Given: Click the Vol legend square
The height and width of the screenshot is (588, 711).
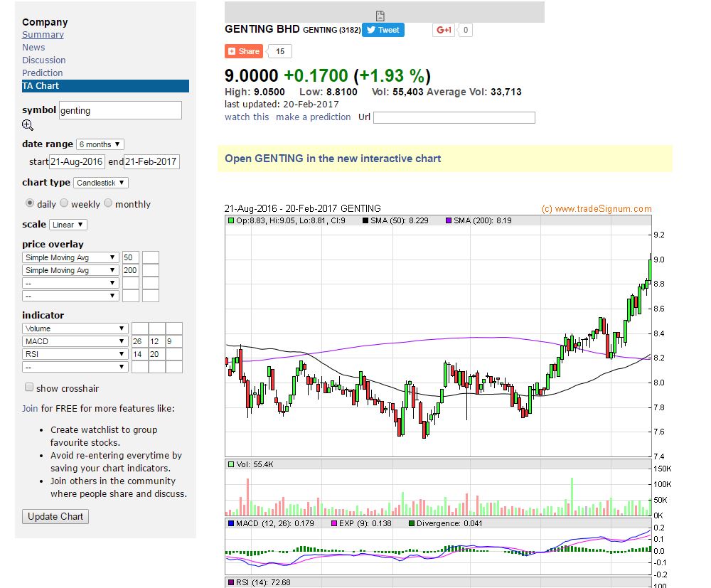Looking at the screenshot, I should [231, 465].
